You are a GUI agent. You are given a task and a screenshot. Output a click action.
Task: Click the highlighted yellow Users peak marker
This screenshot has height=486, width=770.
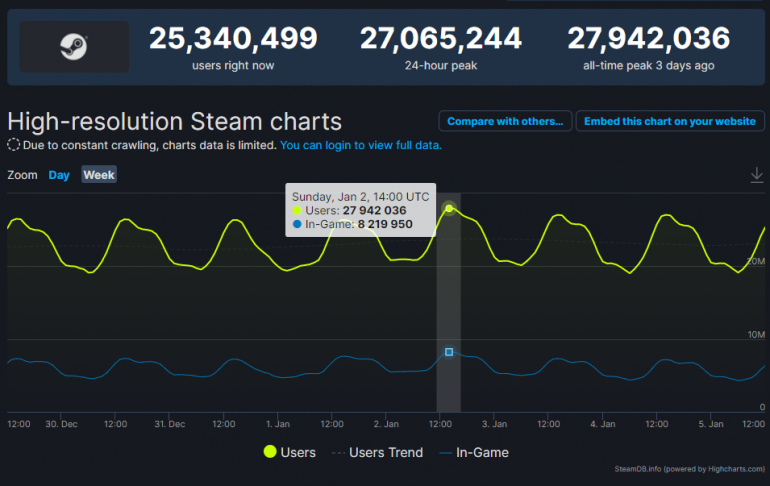[449, 208]
